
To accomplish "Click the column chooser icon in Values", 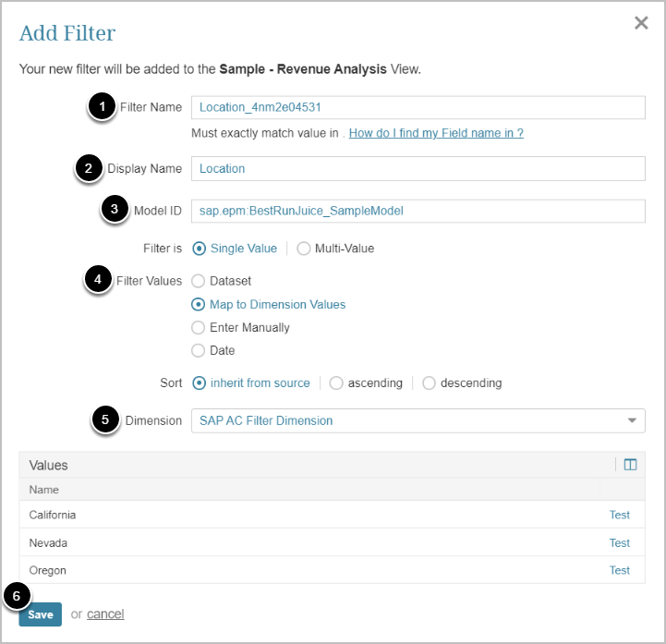I will (630, 465).
